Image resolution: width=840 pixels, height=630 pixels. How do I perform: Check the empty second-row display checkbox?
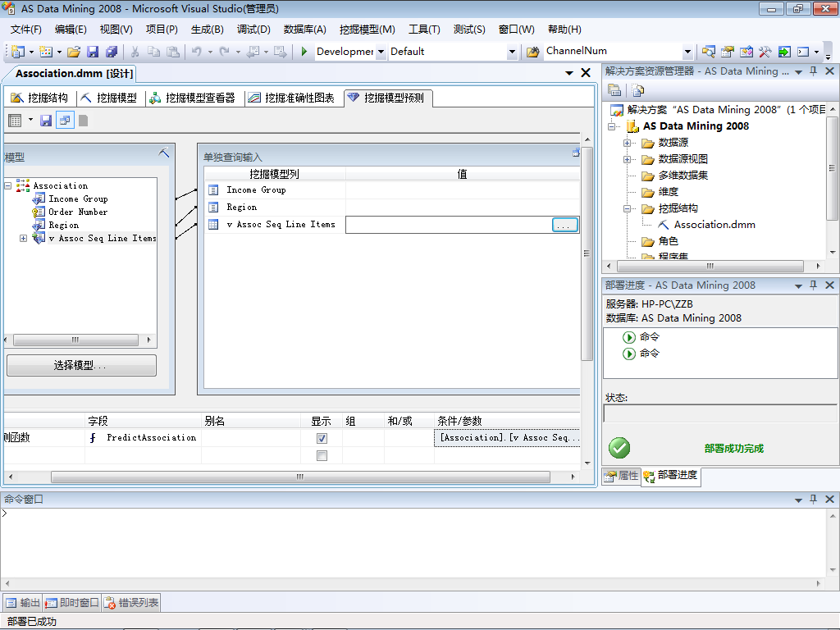(x=322, y=455)
